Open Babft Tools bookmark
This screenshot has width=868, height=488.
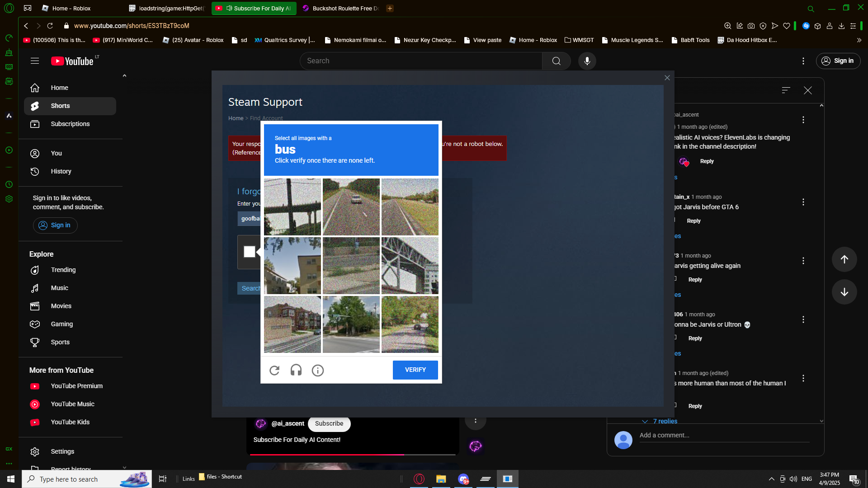(690, 40)
